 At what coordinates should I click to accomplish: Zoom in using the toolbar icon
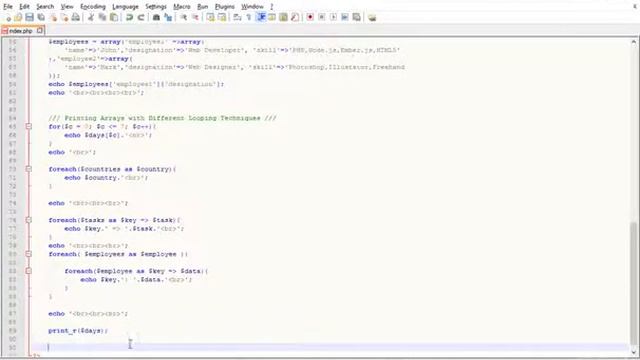pos(183,17)
